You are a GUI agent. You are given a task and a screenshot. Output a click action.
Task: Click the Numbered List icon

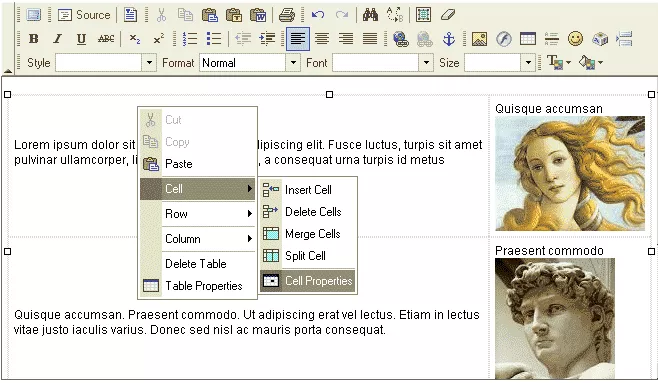point(190,39)
